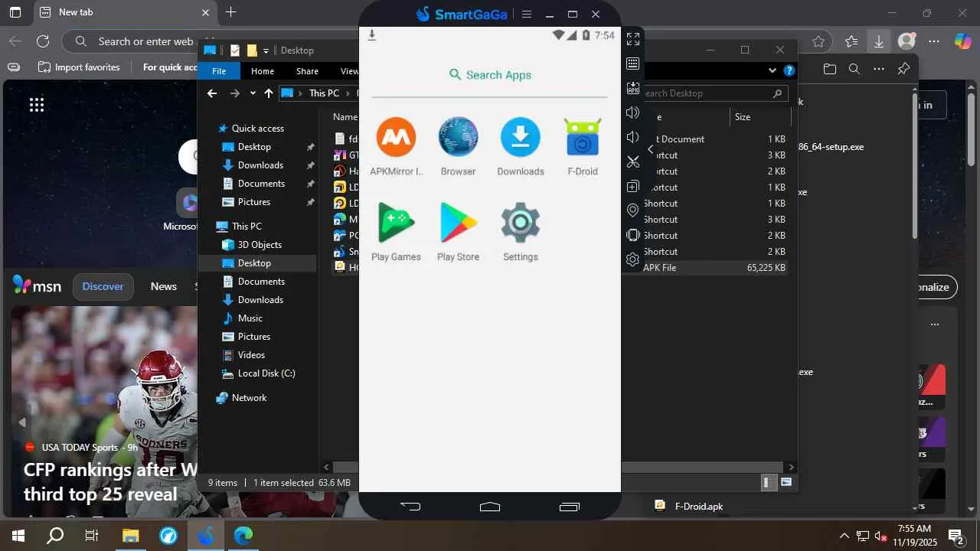Open the SmartGaGa hamburger menu
Viewport: 980px width, 551px height.
point(527,14)
